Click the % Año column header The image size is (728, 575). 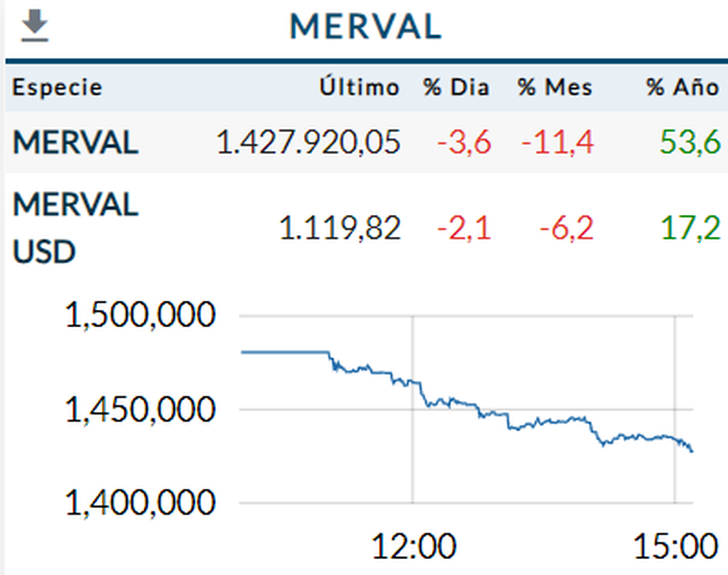click(x=682, y=87)
